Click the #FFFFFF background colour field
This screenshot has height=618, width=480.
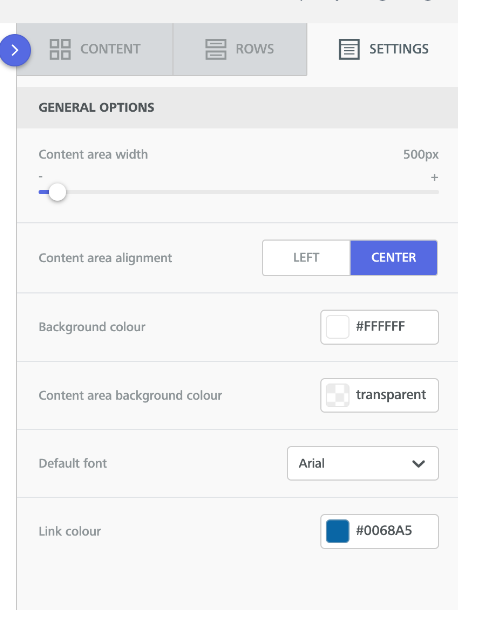(379, 327)
